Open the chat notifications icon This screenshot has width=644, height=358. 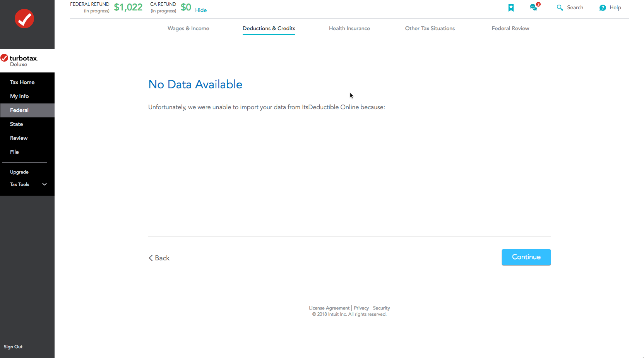pyautogui.click(x=535, y=7)
